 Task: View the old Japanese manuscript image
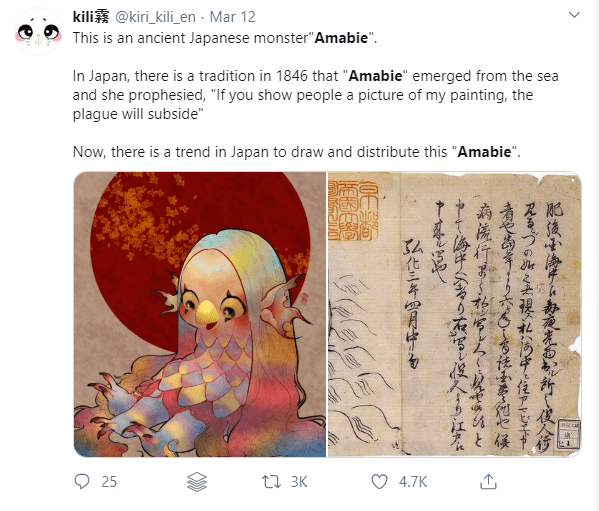point(455,314)
